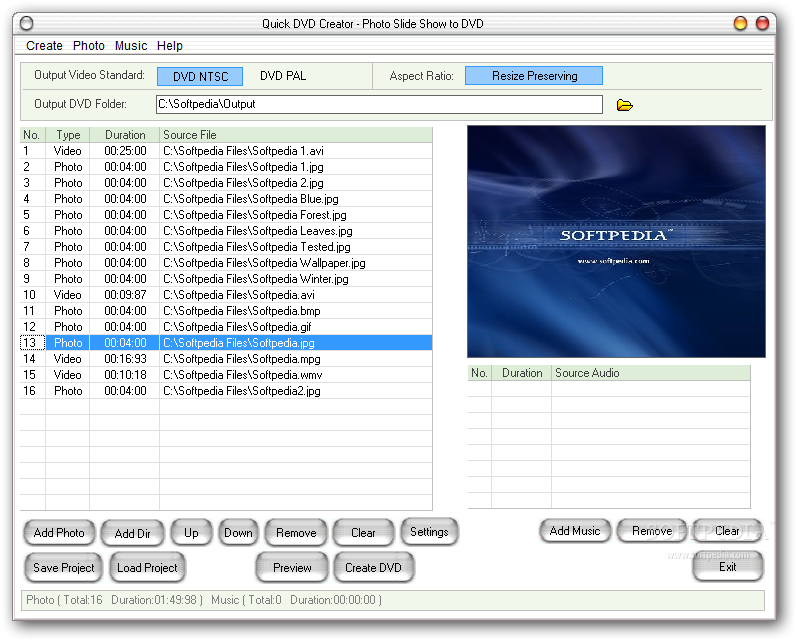797x641 pixels.
Task: Click Remove below the audio list
Action: coord(652,531)
